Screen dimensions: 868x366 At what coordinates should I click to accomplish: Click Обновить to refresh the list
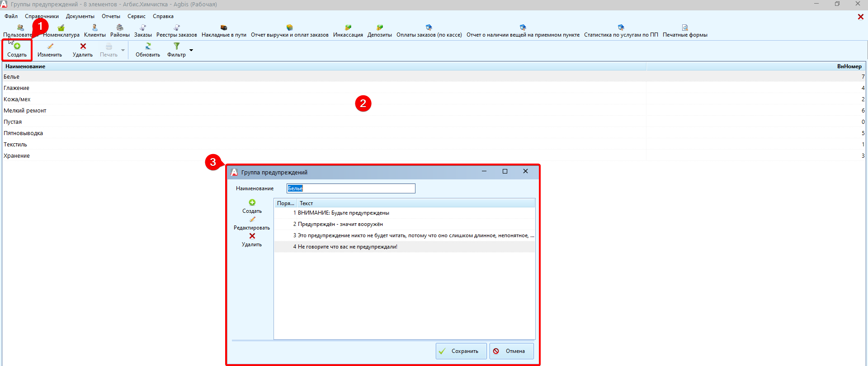[148, 50]
